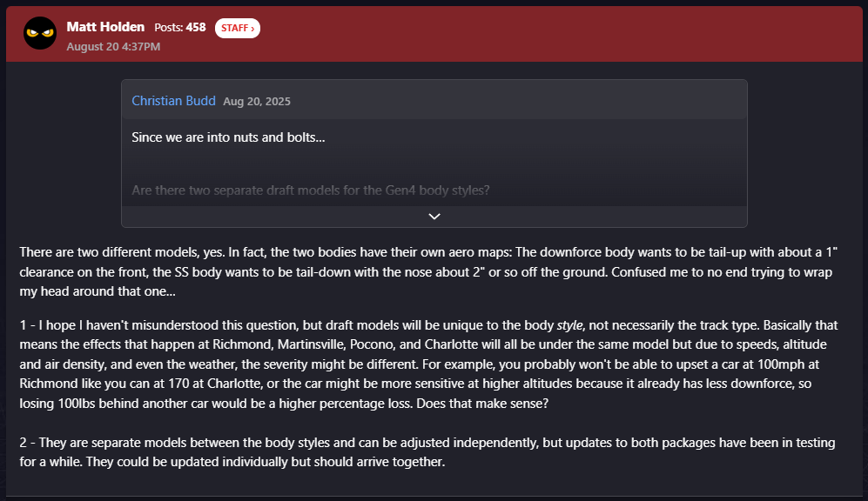This screenshot has height=501, width=868.
Task: Expand the quoted post with chevron arrow
Action: pyautogui.click(x=434, y=217)
